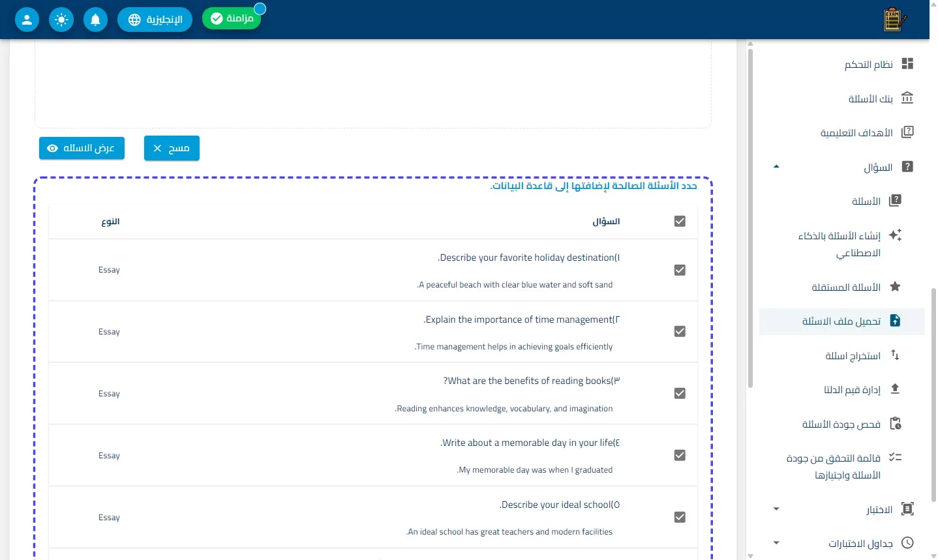The width and height of the screenshot is (938, 560).
Task: Click the upload questions file icon
Action: click(895, 321)
